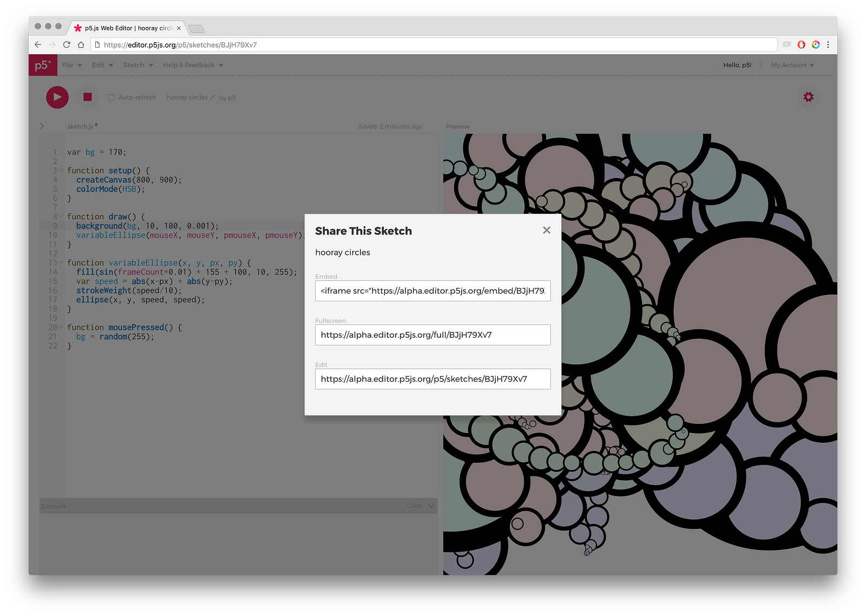Collapse the console panel chevron
The width and height of the screenshot is (866, 616).
tap(431, 506)
